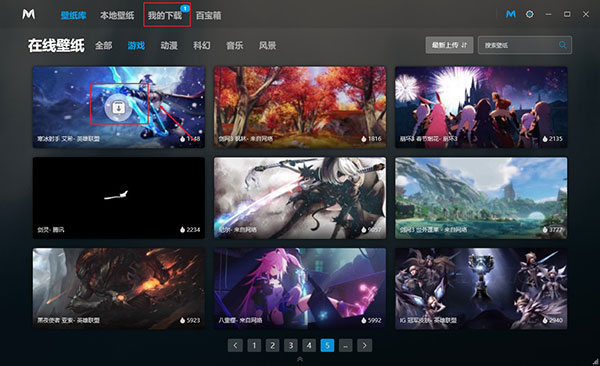Open the 最新上传 sort dropdown

449,45
